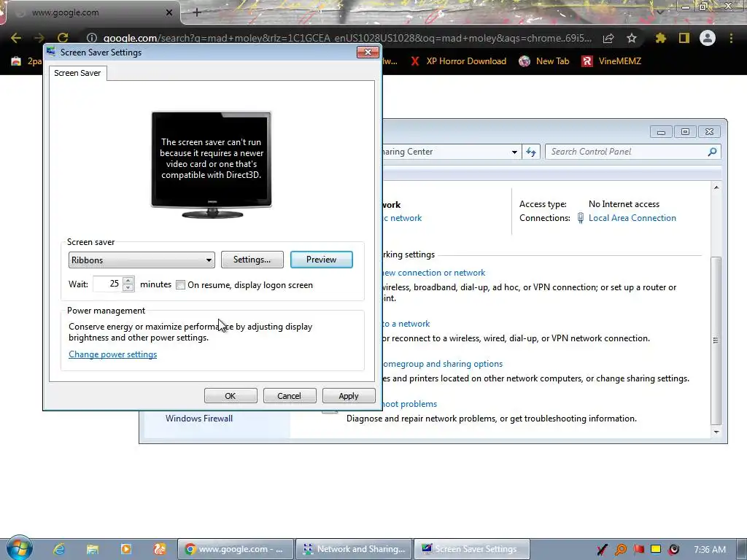Click homegroup and sharing options link
747x560 pixels.
(443, 364)
